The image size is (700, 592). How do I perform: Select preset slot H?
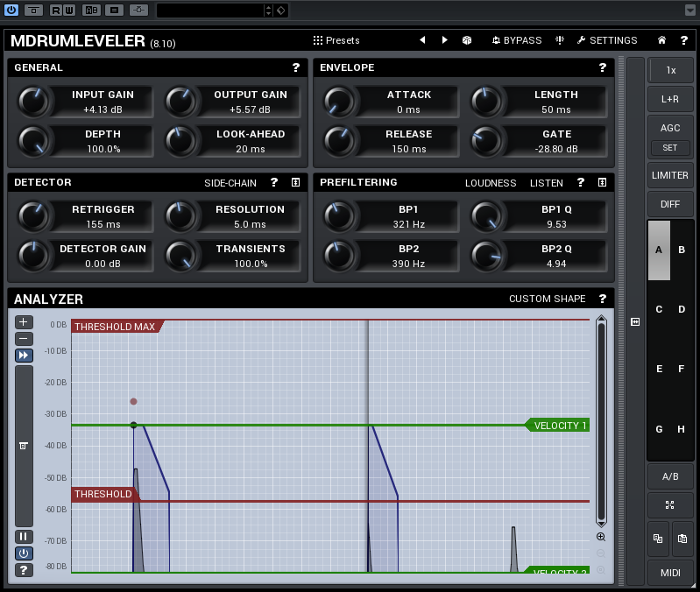pyautogui.click(x=682, y=429)
